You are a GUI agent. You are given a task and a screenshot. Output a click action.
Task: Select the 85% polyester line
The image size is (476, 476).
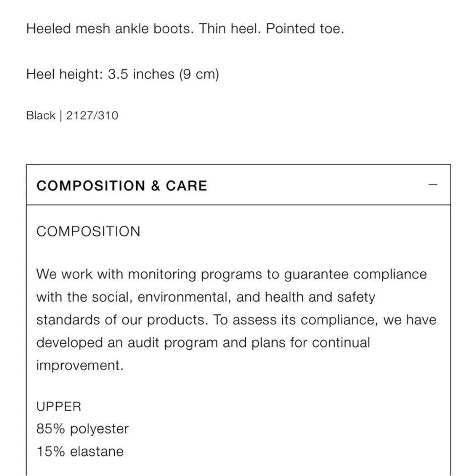click(82, 428)
